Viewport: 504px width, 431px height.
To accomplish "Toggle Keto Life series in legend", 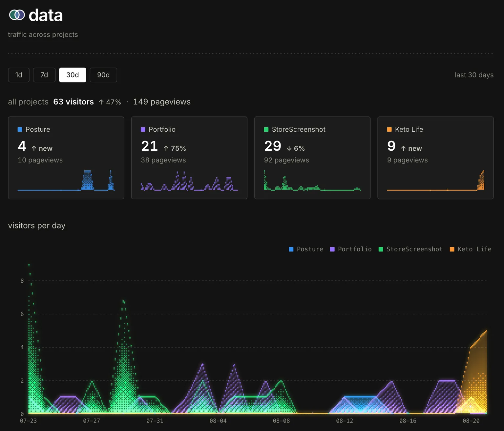I will [x=471, y=249].
